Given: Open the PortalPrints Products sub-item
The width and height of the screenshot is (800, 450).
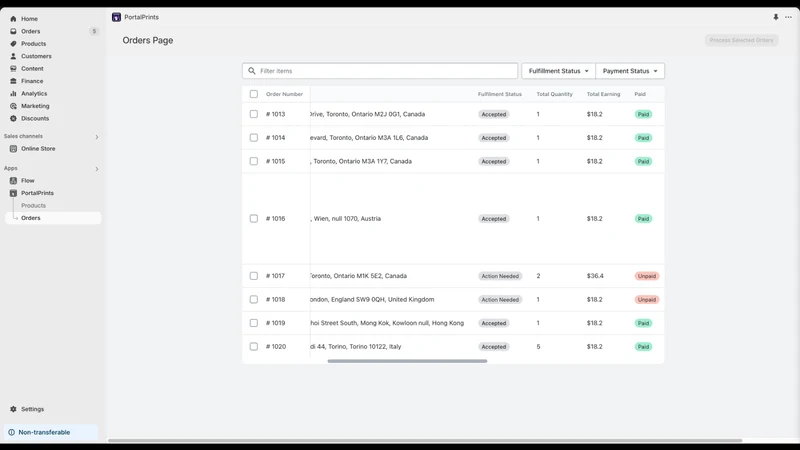Looking at the screenshot, I should [33, 206].
